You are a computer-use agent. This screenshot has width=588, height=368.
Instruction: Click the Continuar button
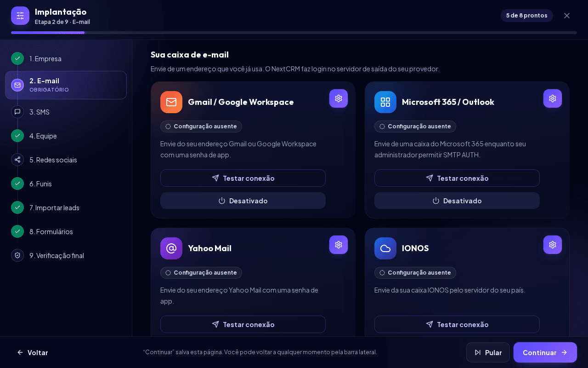[x=545, y=352]
